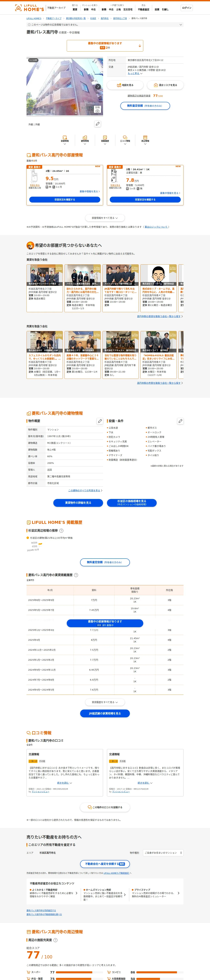Check availability of the 7.8万円 room
Image resolution: width=210 pixels, height=980 pixels.
click(145, 199)
